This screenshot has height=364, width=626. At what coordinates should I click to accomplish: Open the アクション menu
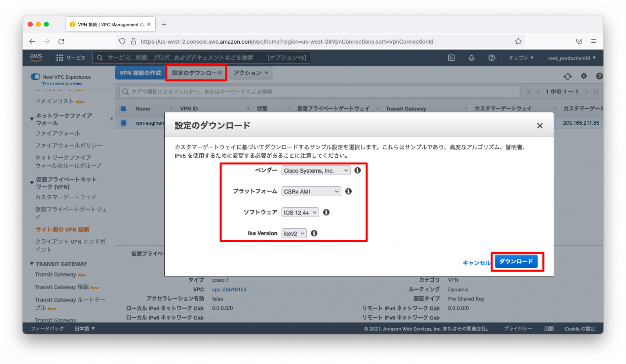click(x=251, y=73)
